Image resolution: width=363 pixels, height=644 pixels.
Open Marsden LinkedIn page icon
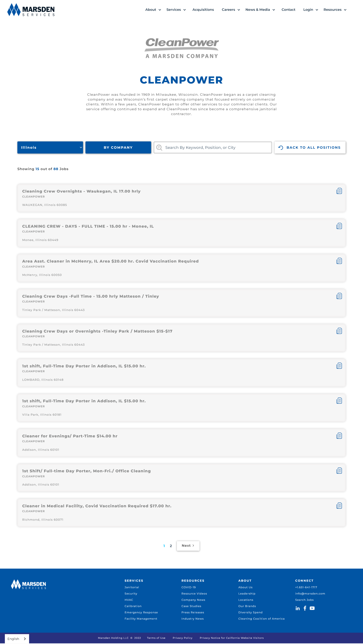pyautogui.click(x=298, y=608)
